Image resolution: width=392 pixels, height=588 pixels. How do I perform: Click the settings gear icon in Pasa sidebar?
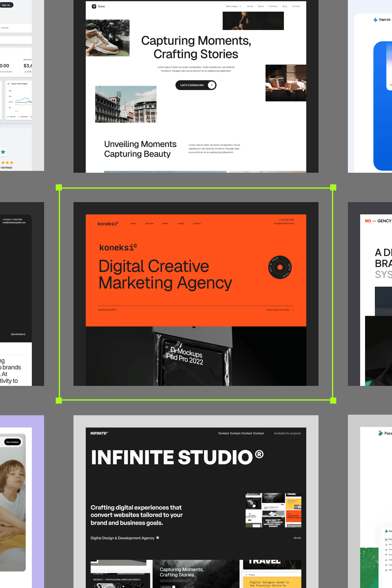tap(386, 570)
